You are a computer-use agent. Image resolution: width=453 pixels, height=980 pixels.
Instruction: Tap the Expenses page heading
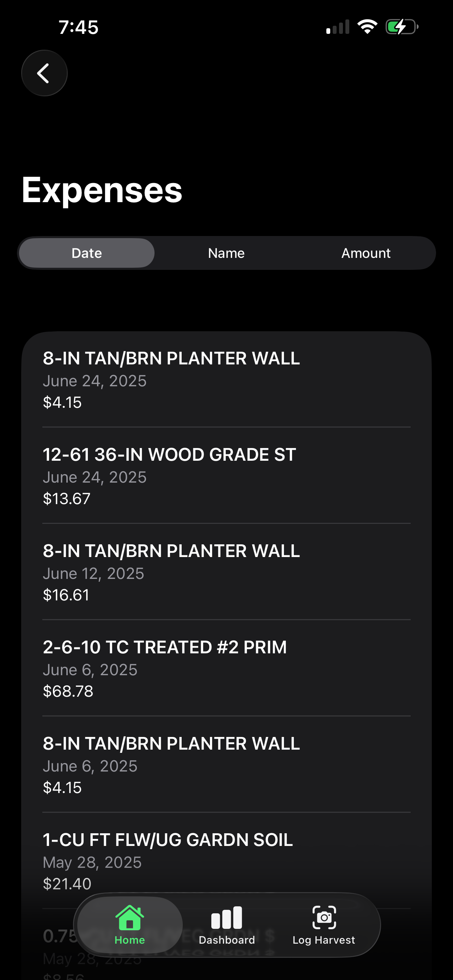click(x=102, y=190)
